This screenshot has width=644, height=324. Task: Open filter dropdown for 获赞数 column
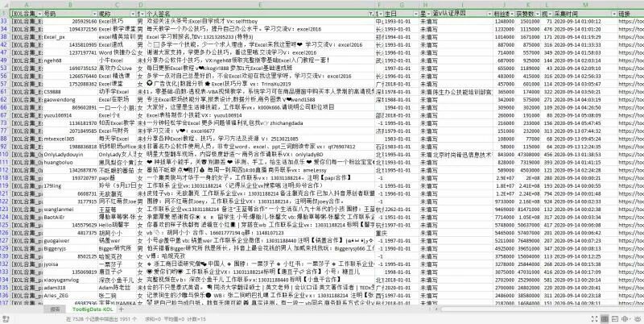click(x=537, y=14)
